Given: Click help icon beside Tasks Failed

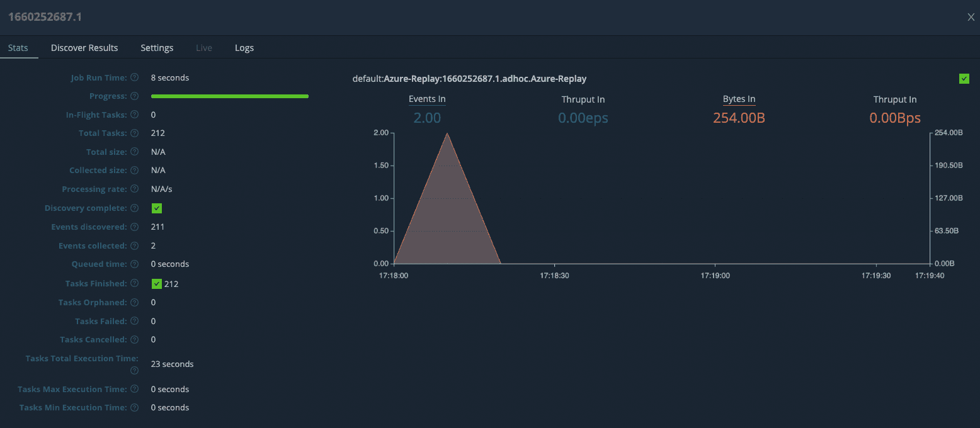Looking at the screenshot, I should [134, 322].
